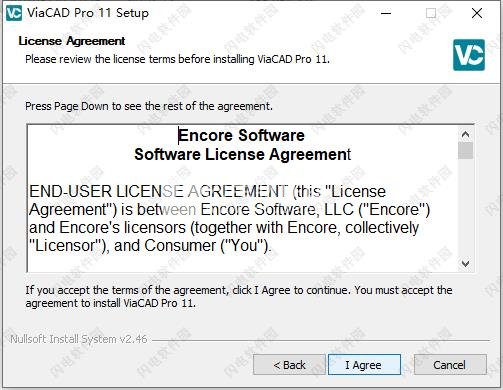This screenshot has width=503, height=390.
Task: Click the license scrollbar up arrow
Action: 465,134
